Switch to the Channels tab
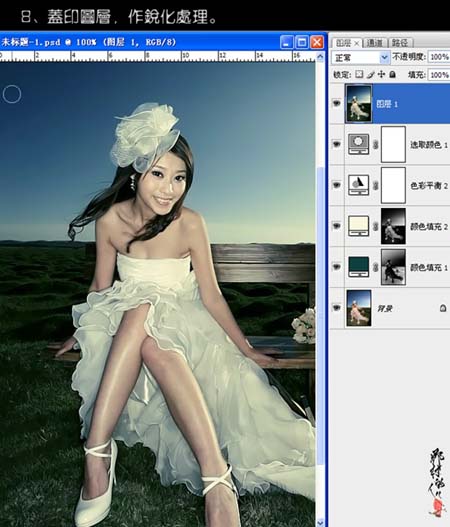Viewport: 450px width, 527px height. [x=375, y=43]
